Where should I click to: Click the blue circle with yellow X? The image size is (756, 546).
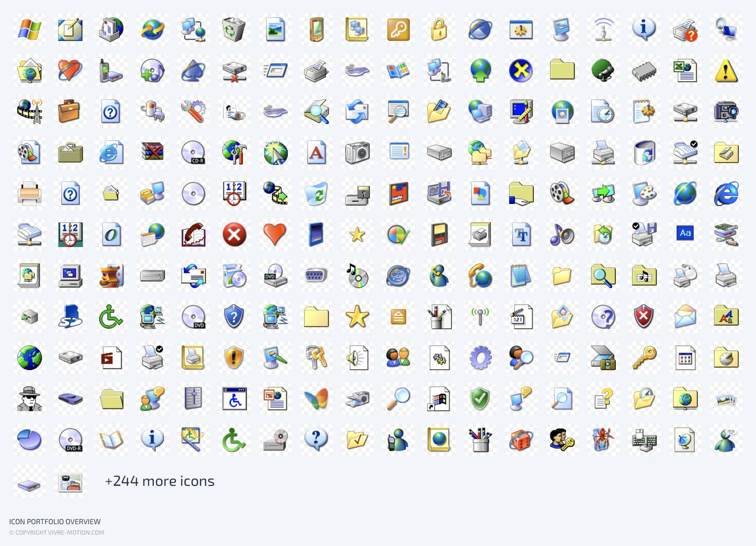click(521, 71)
